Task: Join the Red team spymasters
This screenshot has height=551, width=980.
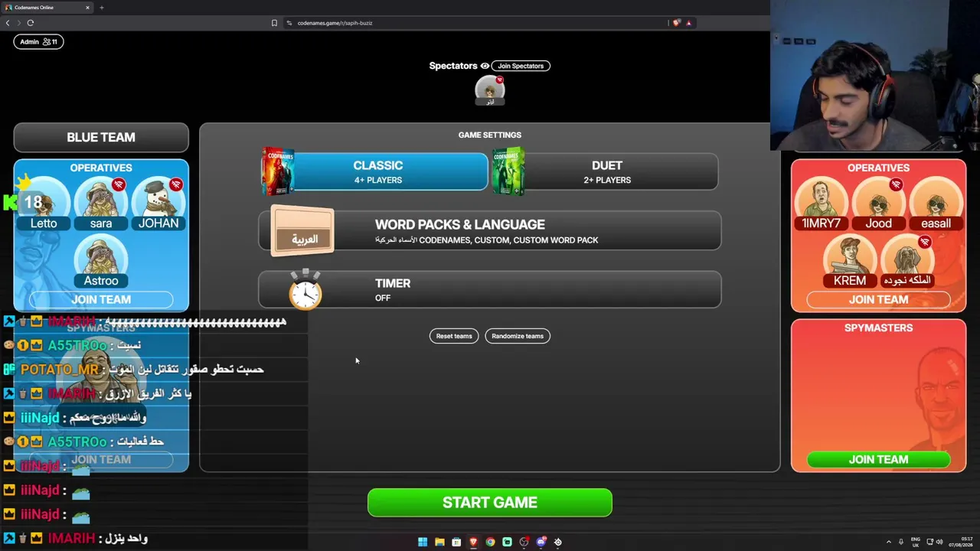Action: point(878,459)
